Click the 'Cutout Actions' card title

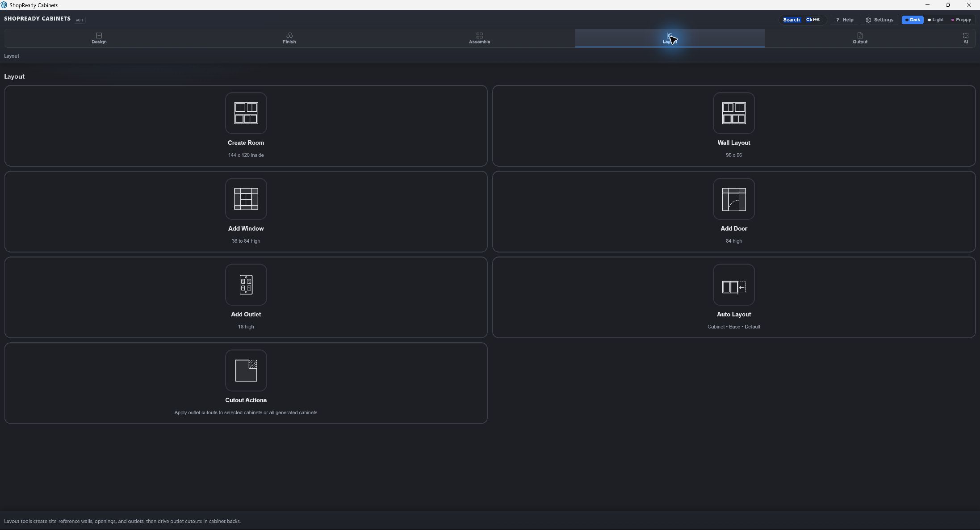pyautogui.click(x=246, y=400)
